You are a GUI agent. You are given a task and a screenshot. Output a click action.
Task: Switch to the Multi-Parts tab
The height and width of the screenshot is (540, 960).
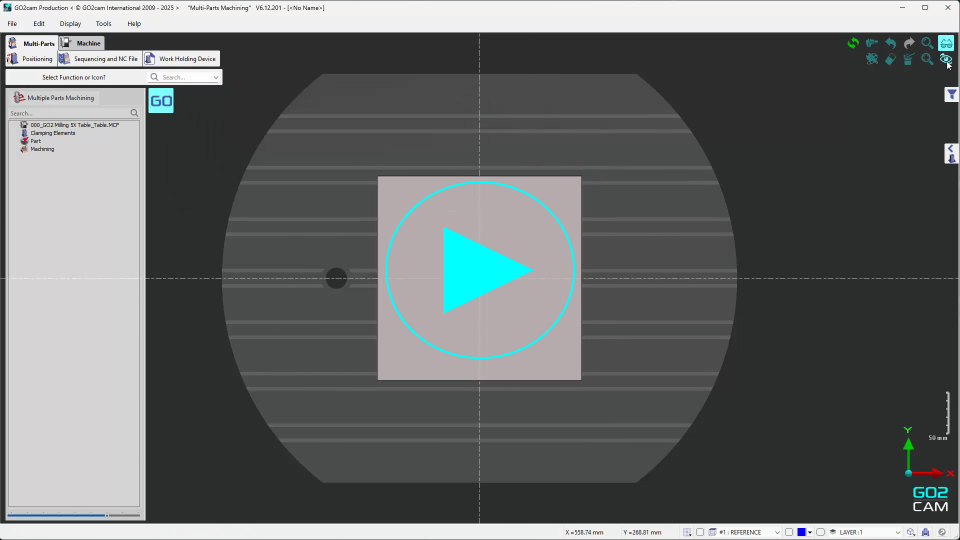point(32,43)
